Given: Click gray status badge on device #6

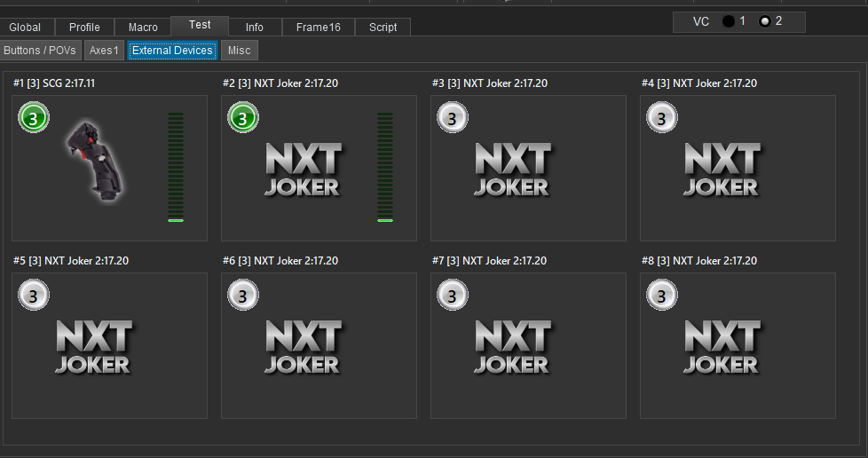Looking at the screenshot, I should pos(243,295).
